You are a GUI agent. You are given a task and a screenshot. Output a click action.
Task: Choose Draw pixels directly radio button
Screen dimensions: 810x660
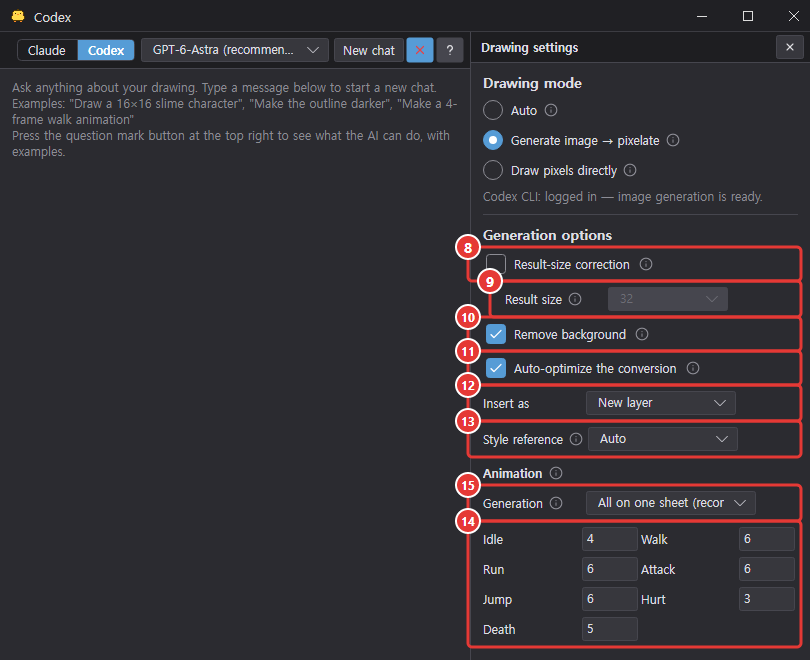(x=493, y=170)
